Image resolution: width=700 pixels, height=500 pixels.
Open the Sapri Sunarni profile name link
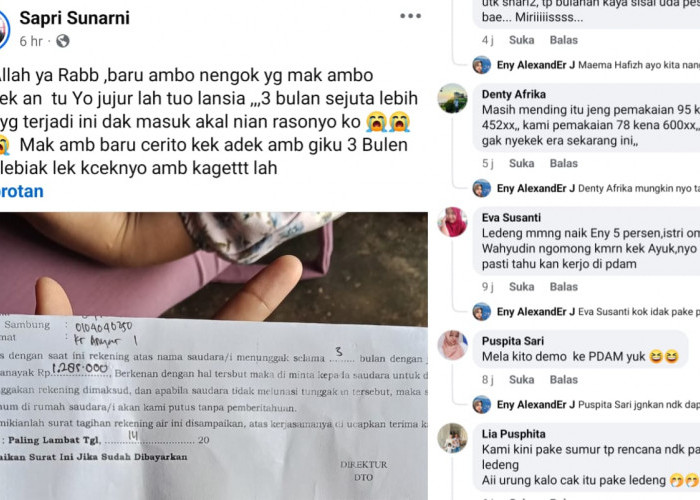pyautogui.click(x=75, y=18)
